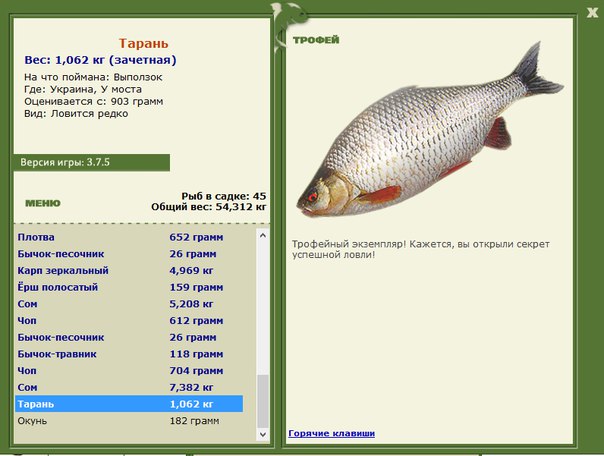This screenshot has width=604, height=456.
Task: Select the Бычок-травник row
Action: 129,354
